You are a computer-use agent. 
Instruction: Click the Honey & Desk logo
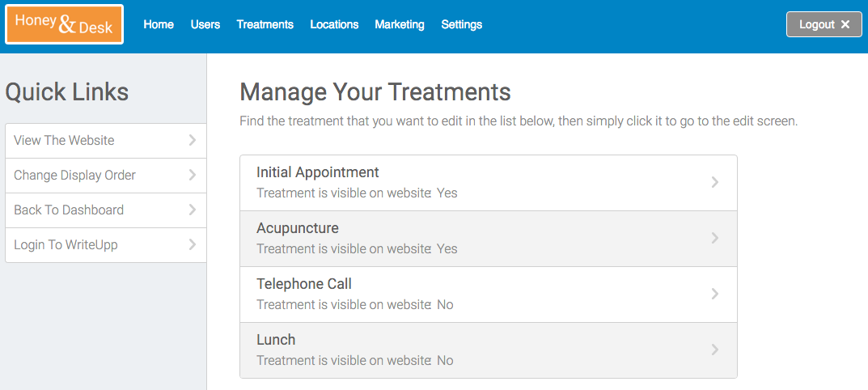65,25
